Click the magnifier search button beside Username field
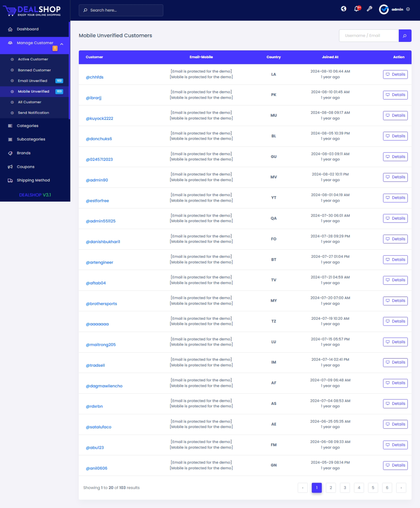This screenshot has width=420, height=508. (405, 36)
